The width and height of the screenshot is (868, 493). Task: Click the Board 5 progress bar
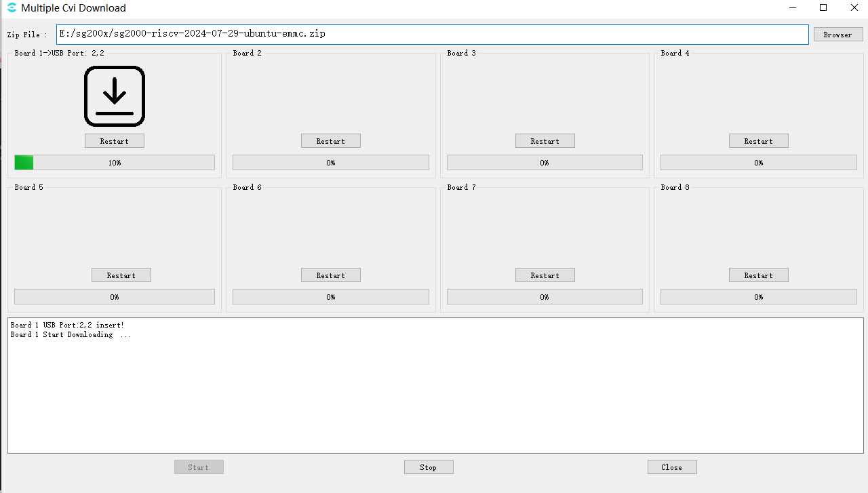(115, 297)
